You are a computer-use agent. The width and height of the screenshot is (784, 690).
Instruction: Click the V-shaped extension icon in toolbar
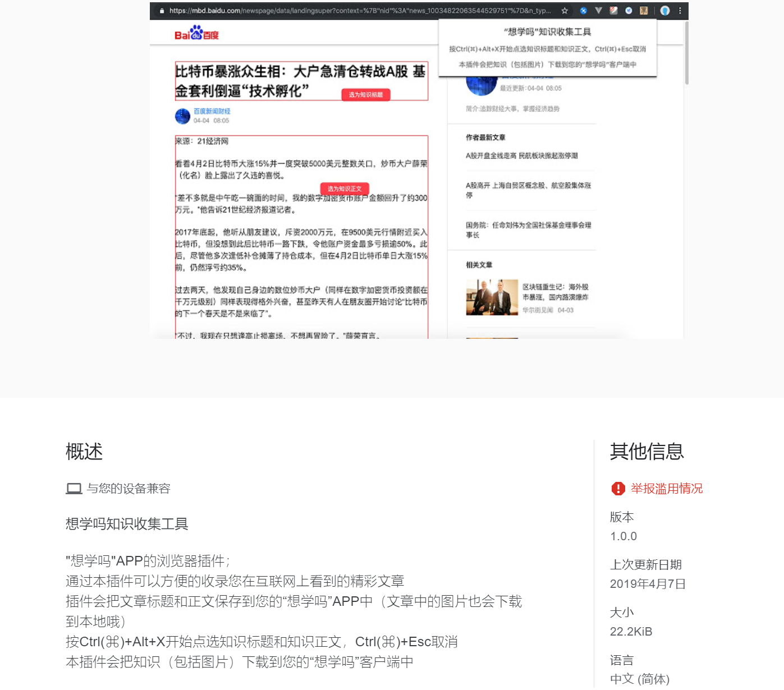(x=598, y=11)
